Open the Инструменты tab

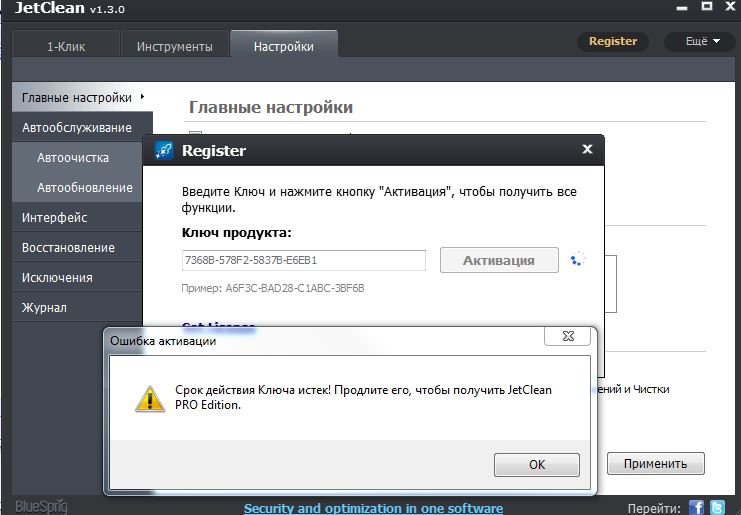coord(174,46)
